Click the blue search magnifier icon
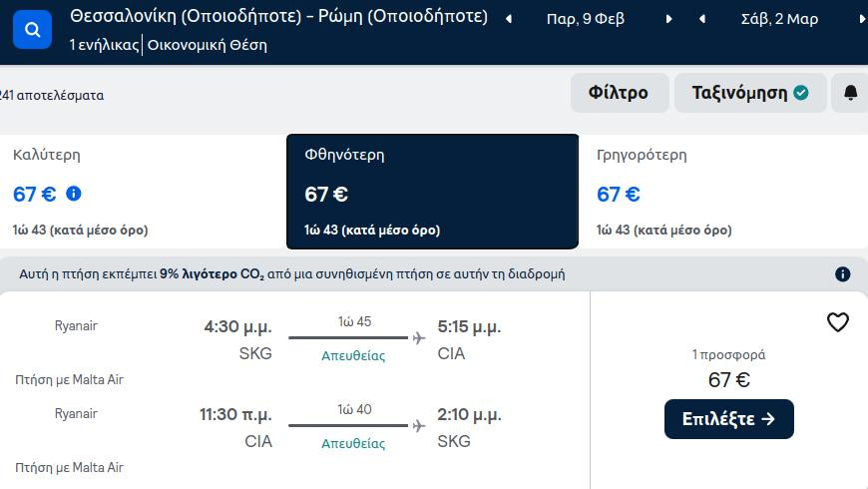The width and height of the screenshot is (868, 489). click(32, 29)
